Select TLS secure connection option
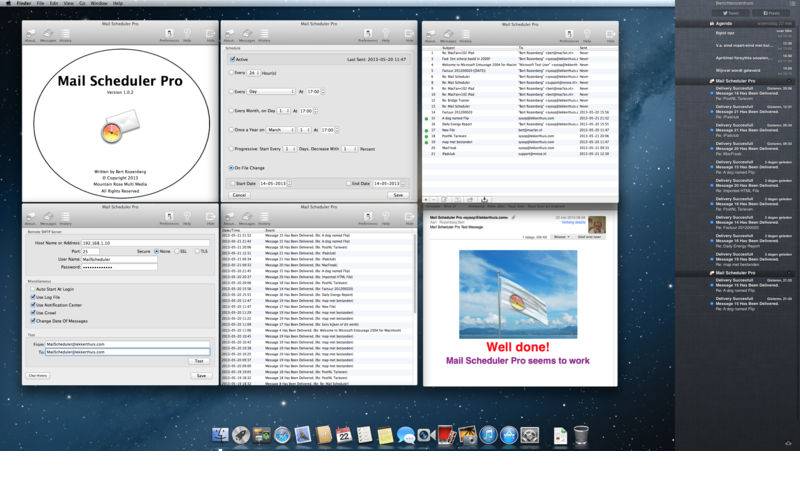The height and width of the screenshot is (500, 800). coord(197,252)
